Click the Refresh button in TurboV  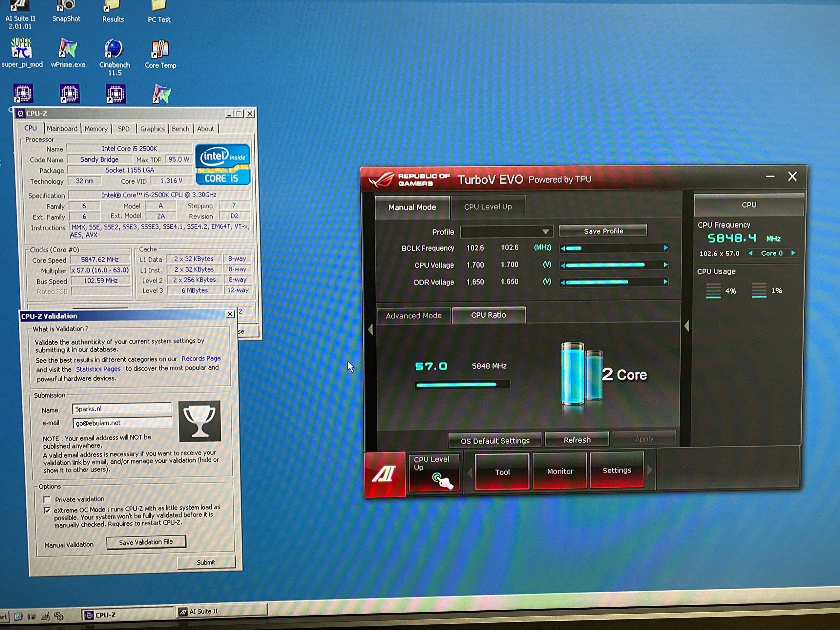click(x=577, y=440)
